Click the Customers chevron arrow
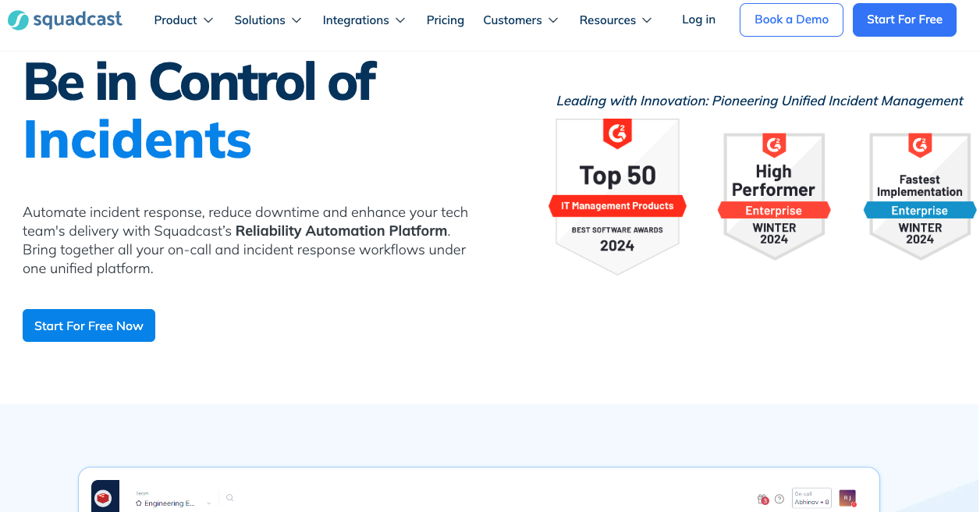This screenshot has height=512, width=980. [553, 20]
